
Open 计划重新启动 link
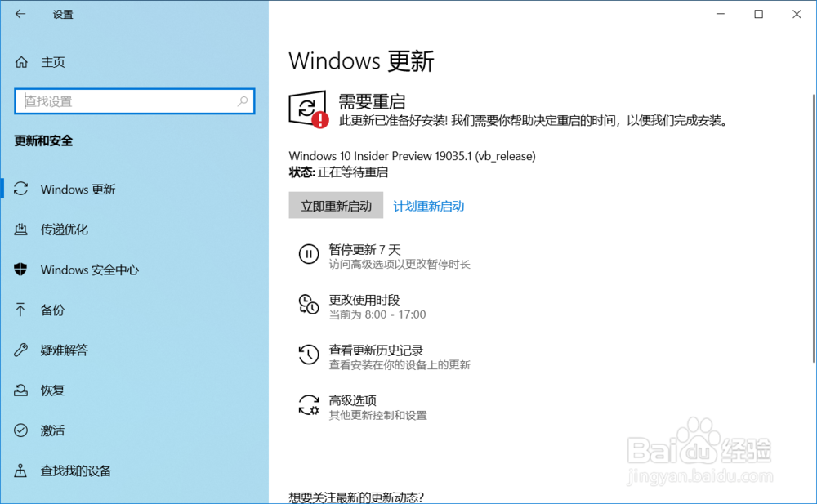click(x=428, y=205)
